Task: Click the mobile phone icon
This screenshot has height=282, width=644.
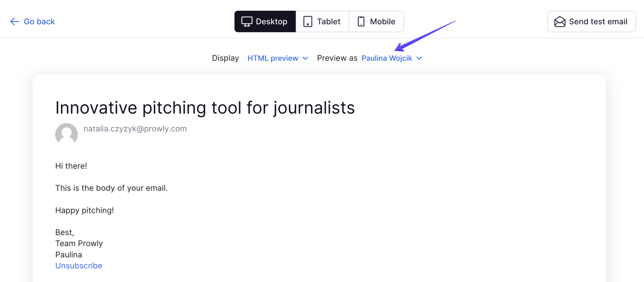Action: pyautogui.click(x=361, y=22)
